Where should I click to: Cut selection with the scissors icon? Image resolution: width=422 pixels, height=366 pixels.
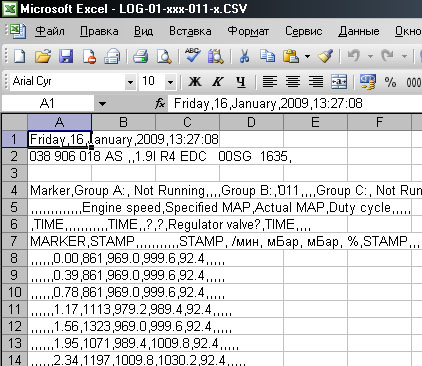pos(244,56)
